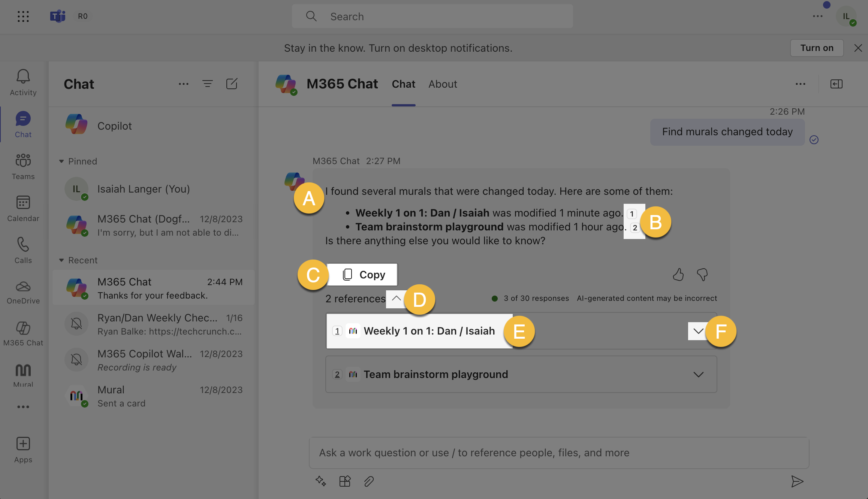This screenshot has width=868, height=499.
Task: Click the thumbs up feedback icon
Action: (678, 275)
